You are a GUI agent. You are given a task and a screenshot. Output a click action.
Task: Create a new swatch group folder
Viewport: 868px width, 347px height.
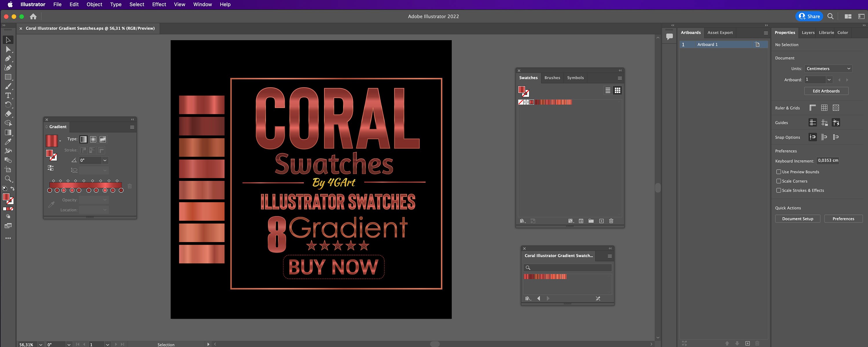[x=591, y=221]
